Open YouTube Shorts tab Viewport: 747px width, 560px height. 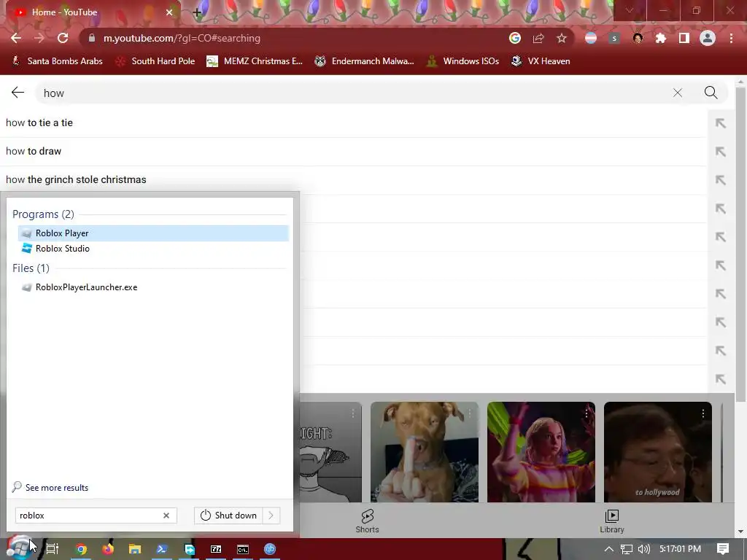(x=368, y=521)
